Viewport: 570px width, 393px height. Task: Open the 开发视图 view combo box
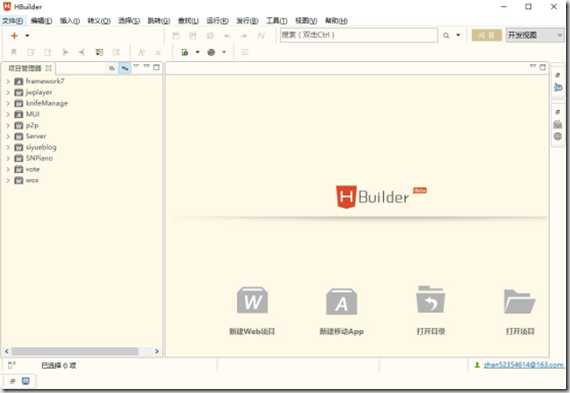click(x=534, y=35)
